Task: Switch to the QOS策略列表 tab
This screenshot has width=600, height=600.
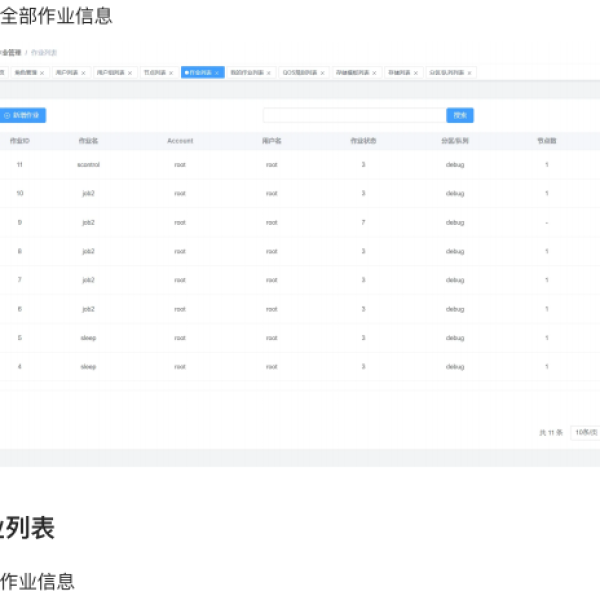Action: pyautogui.click(x=299, y=73)
